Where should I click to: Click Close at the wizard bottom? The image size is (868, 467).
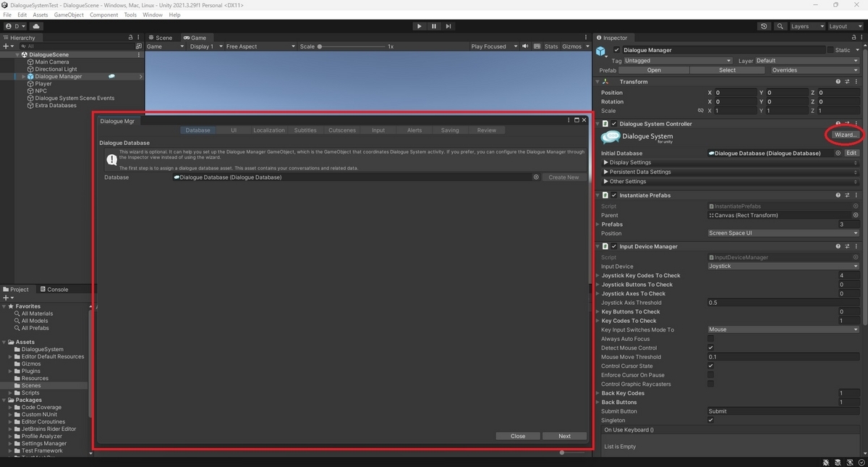(x=518, y=436)
